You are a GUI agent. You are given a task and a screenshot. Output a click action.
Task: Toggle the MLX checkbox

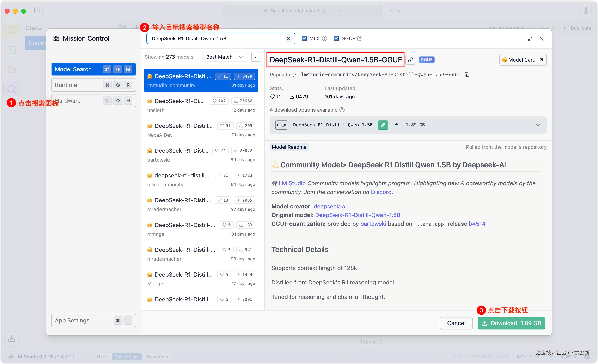pos(304,39)
